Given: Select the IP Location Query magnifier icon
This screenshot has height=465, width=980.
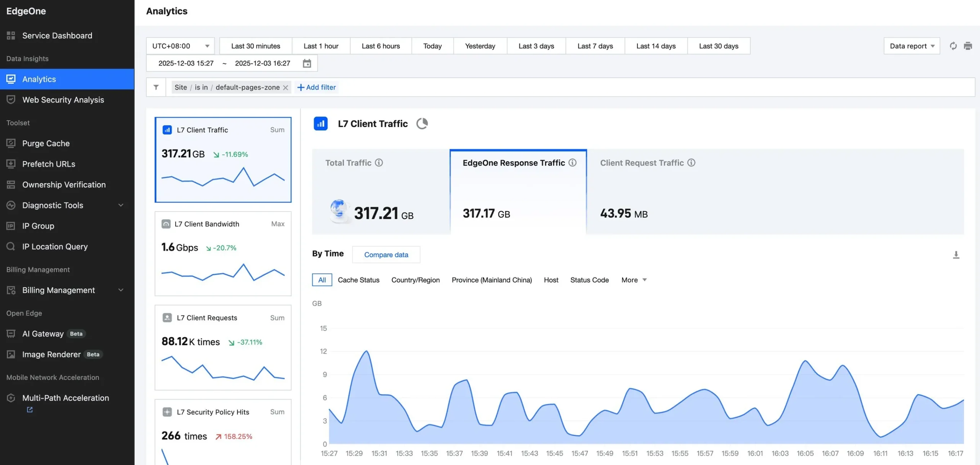Looking at the screenshot, I should [11, 246].
